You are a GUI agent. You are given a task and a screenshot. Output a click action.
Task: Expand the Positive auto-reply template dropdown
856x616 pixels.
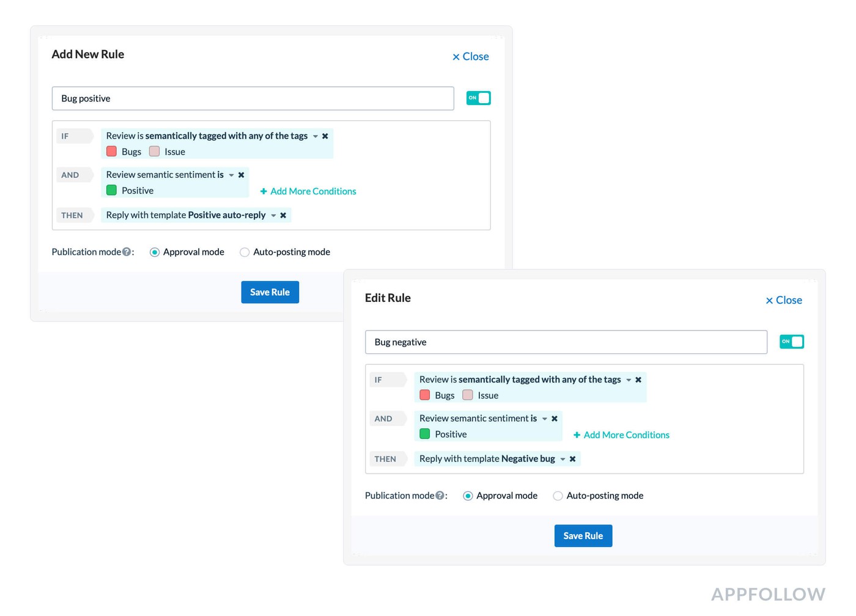[x=273, y=215]
